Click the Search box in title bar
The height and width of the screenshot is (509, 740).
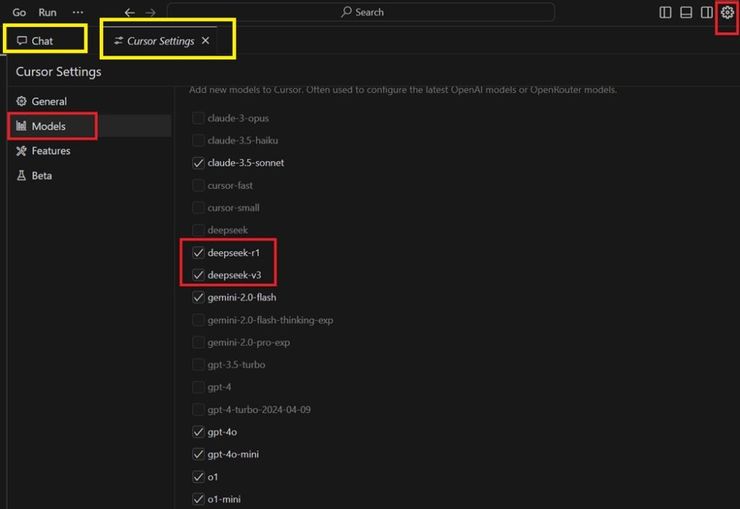tap(361, 12)
